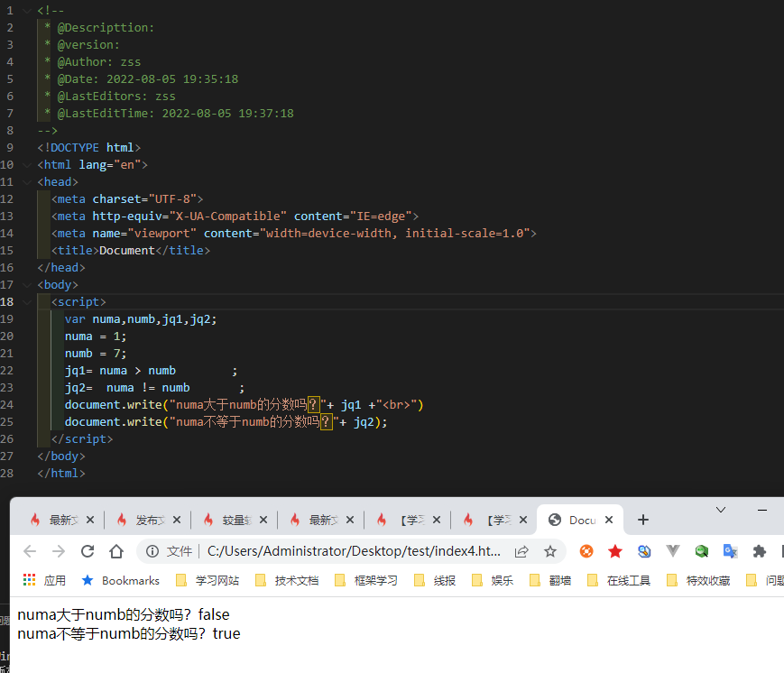Collapse the comment block on line 1
Viewport: 784px width, 673px height.
(27, 11)
